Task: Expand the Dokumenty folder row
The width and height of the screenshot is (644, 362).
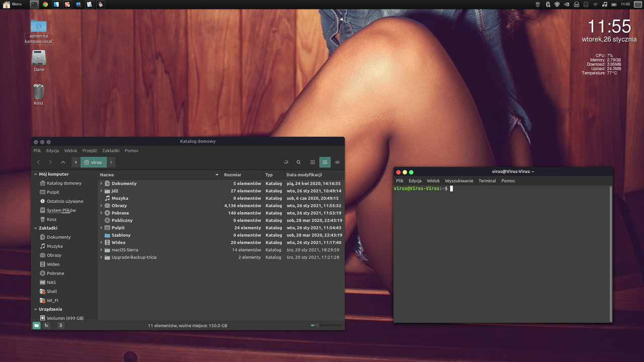Action: point(101,184)
